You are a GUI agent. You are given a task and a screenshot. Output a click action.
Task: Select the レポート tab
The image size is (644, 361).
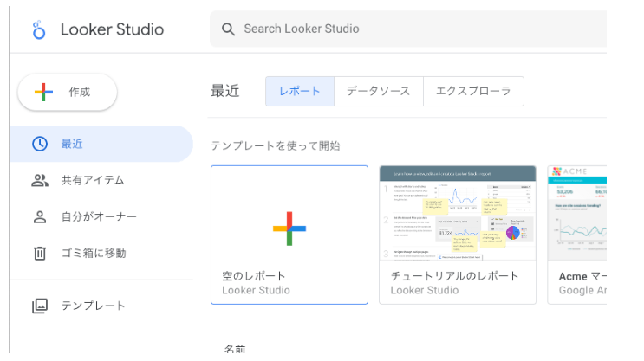click(x=300, y=91)
